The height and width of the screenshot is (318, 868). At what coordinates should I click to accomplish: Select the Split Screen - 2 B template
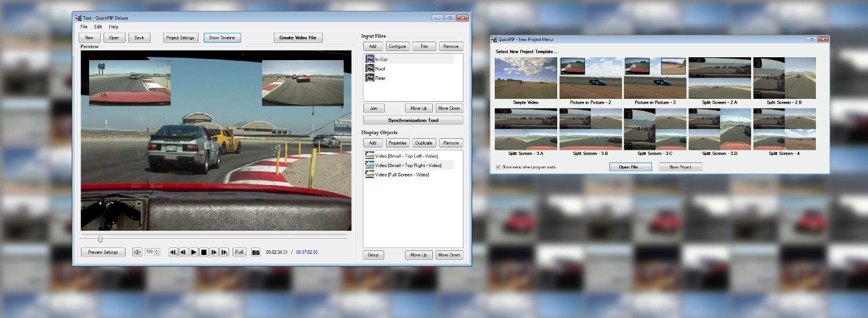[x=785, y=78]
